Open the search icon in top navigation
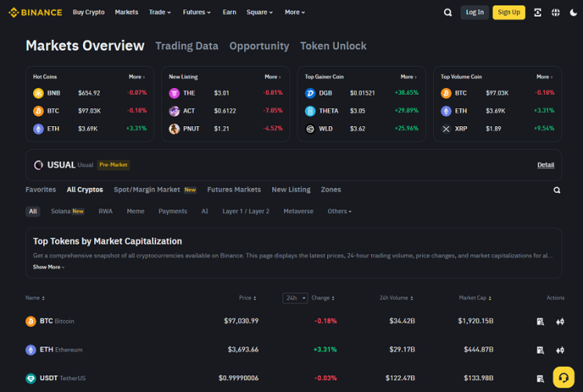This screenshot has width=583, height=392. (x=448, y=13)
